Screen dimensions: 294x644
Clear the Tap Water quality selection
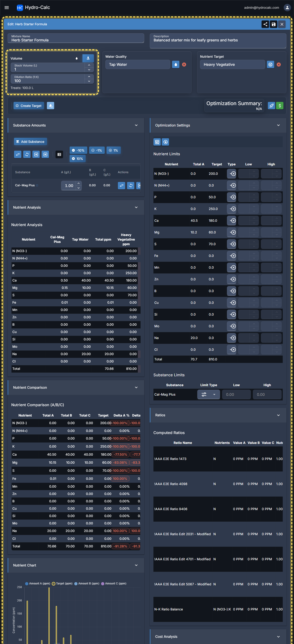(184, 64)
